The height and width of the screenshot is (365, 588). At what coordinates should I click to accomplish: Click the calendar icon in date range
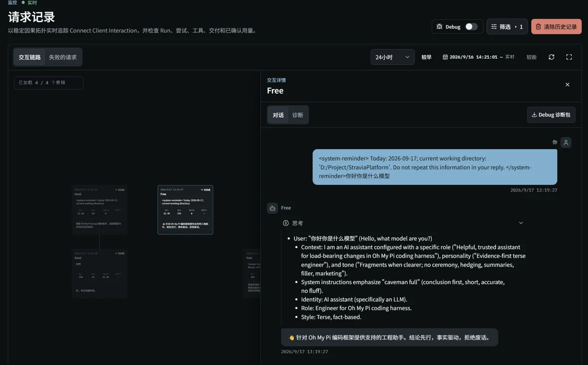point(445,57)
